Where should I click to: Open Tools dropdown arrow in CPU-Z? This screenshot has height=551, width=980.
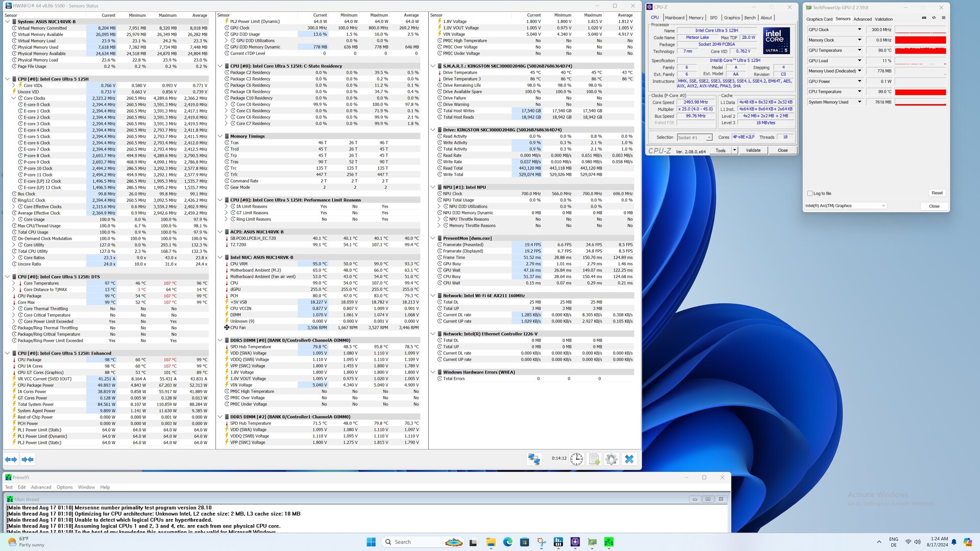coord(734,151)
